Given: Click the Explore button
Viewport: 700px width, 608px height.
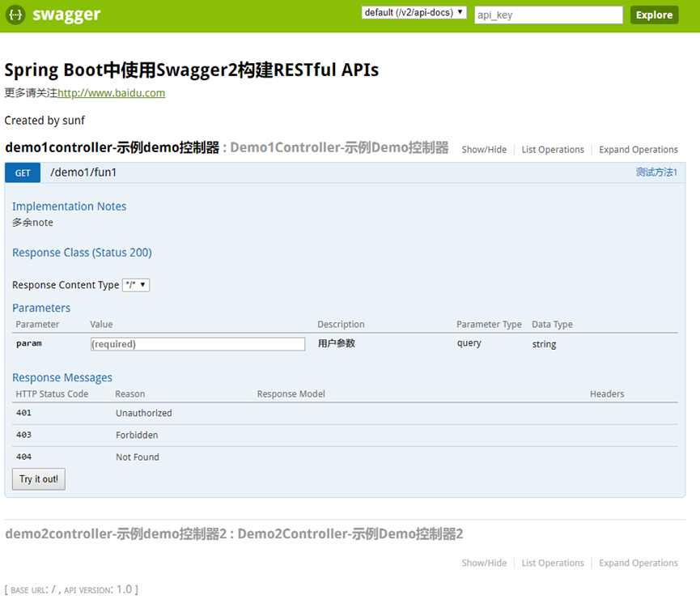Looking at the screenshot, I should pyautogui.click(x=654, y=15).
